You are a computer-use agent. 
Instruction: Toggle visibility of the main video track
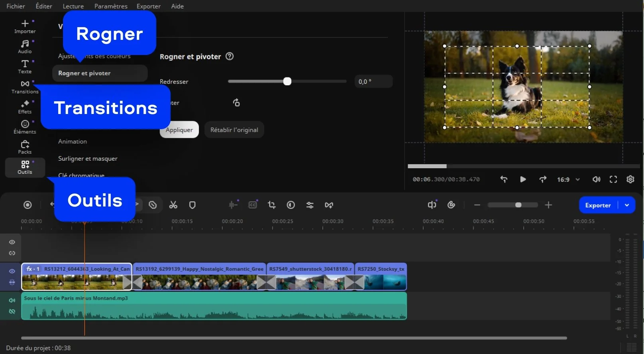(x=12, y=271)
